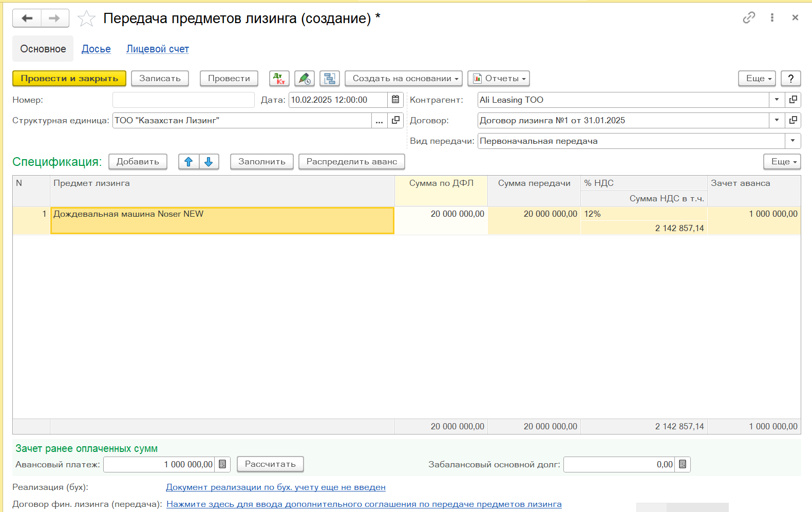Open the Досье tab

[x=96, y=49]
